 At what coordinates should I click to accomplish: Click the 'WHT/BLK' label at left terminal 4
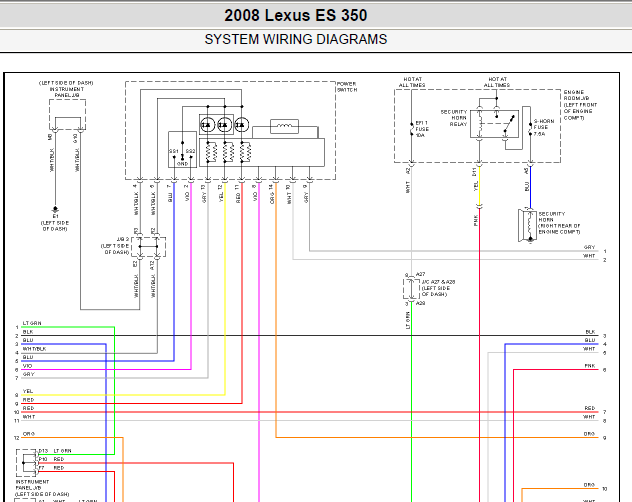click(34, 349)
